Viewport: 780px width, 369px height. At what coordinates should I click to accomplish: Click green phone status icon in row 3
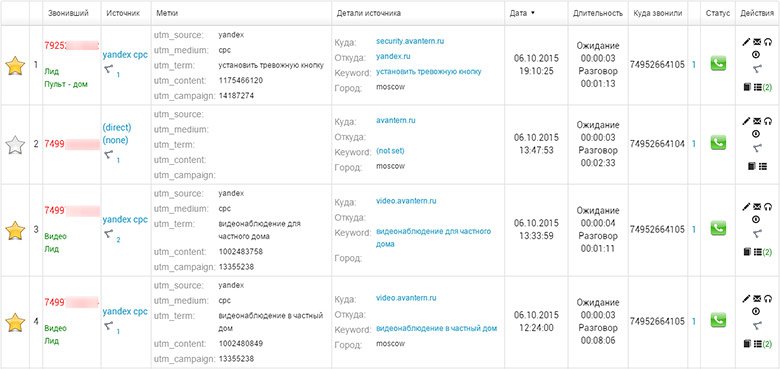pos(718,228)
